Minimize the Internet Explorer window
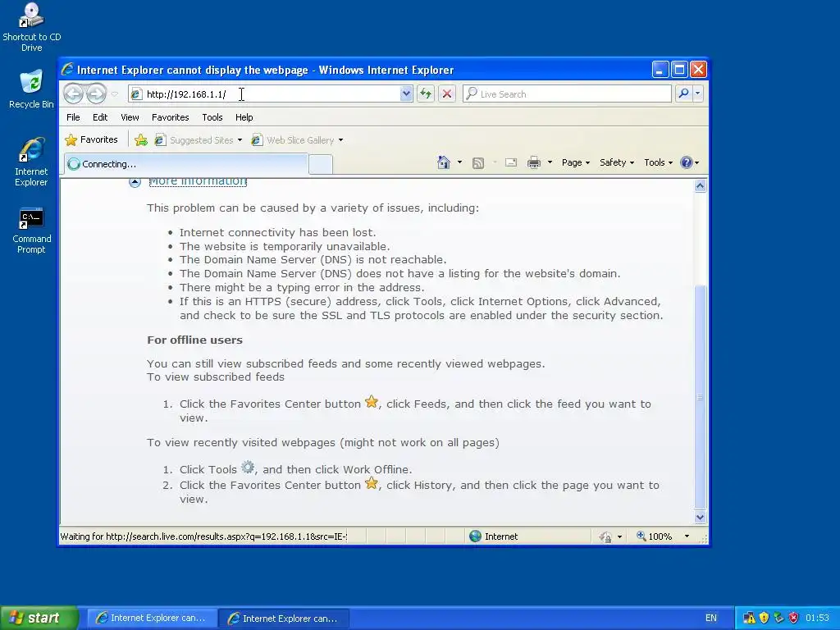The image size is (840, 630). [x=660, y=70]
